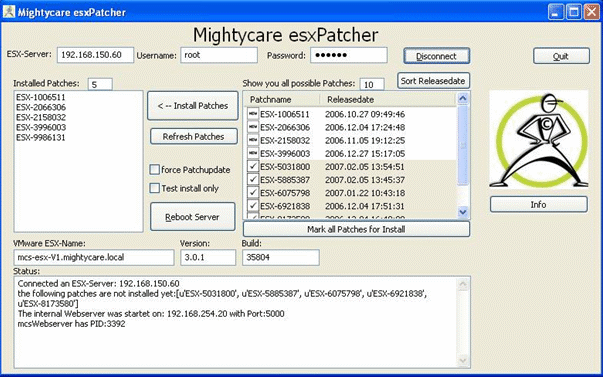
Task: Click the Releasedate column header
Action: [388, 99]
